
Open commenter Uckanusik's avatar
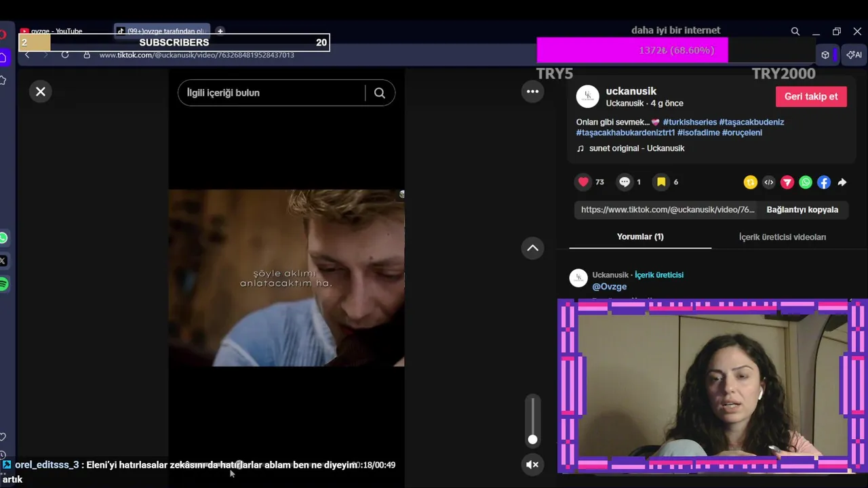578,278
